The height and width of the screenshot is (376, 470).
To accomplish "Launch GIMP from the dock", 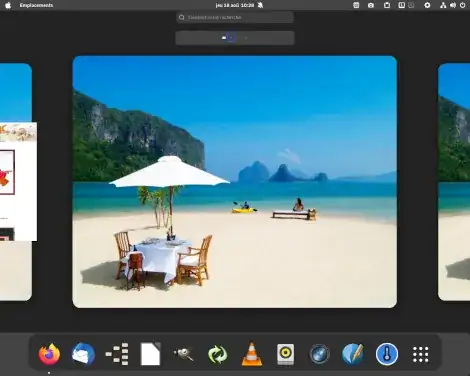I will (184, 354).
